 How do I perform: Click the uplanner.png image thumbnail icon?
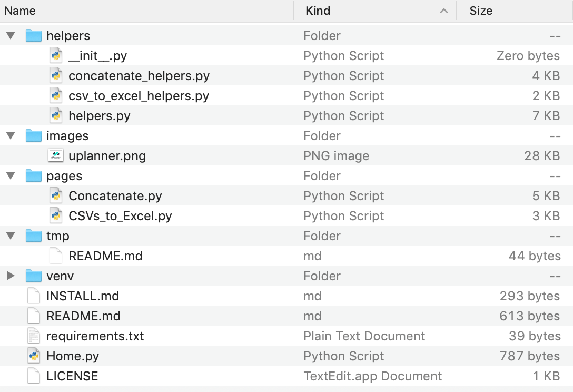coord(56,156)
